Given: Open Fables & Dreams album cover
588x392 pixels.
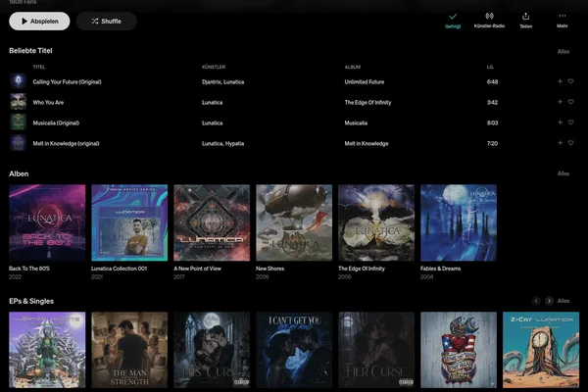Looking at the screenshot, I should (459, 222).
